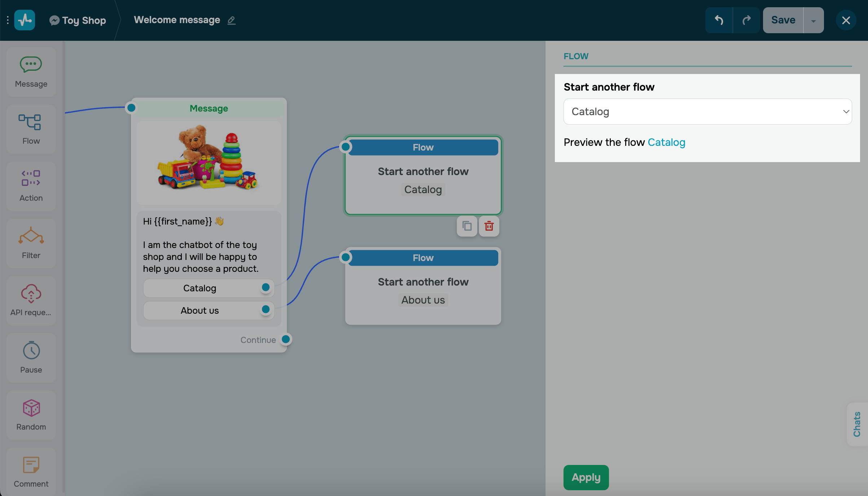Delete the Flow block using the trash icon
868x496 pixels.
(x=489, y=226)
